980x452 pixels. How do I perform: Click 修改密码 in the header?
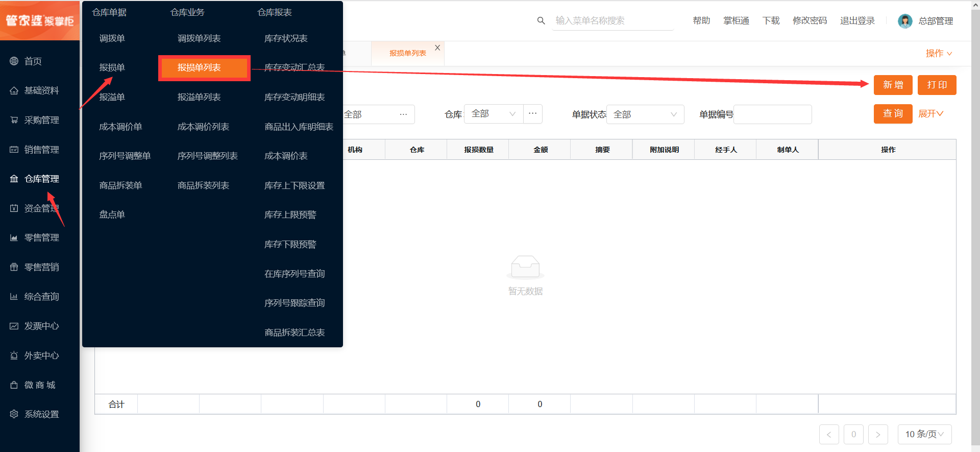tap(810, 20)
